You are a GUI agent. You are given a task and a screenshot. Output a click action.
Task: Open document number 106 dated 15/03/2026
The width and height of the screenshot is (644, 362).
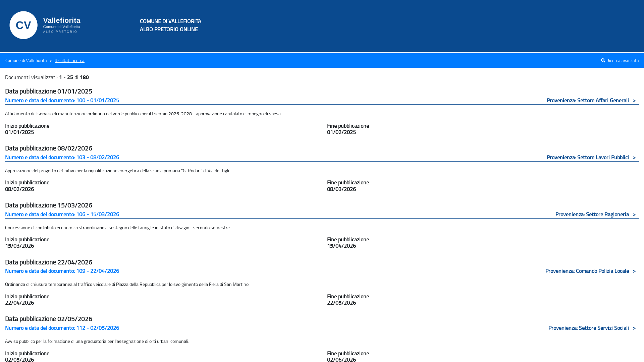(62, 214)
